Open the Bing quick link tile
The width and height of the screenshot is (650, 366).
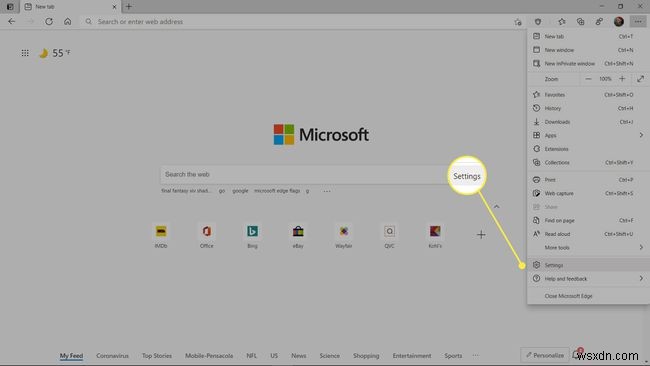[252, 236]
